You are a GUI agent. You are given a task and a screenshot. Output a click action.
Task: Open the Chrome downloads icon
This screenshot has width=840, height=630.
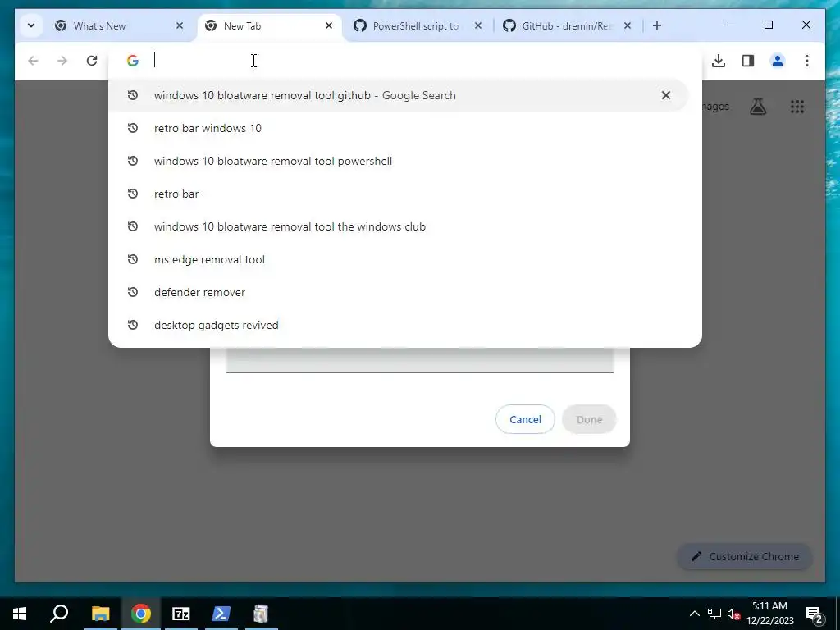click(719, 61)
